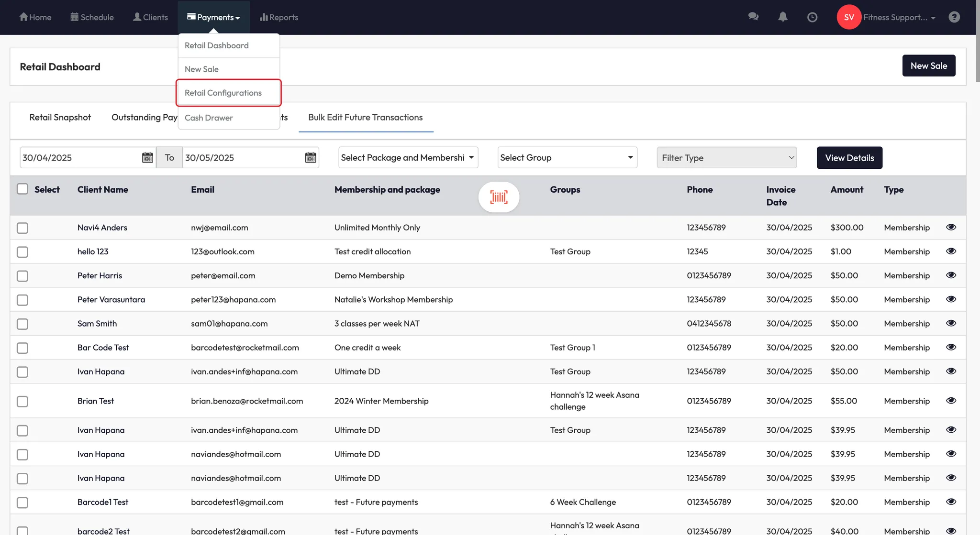View details eye icon for Peter Harris
980x535 pixels.
tap(951, 275)
